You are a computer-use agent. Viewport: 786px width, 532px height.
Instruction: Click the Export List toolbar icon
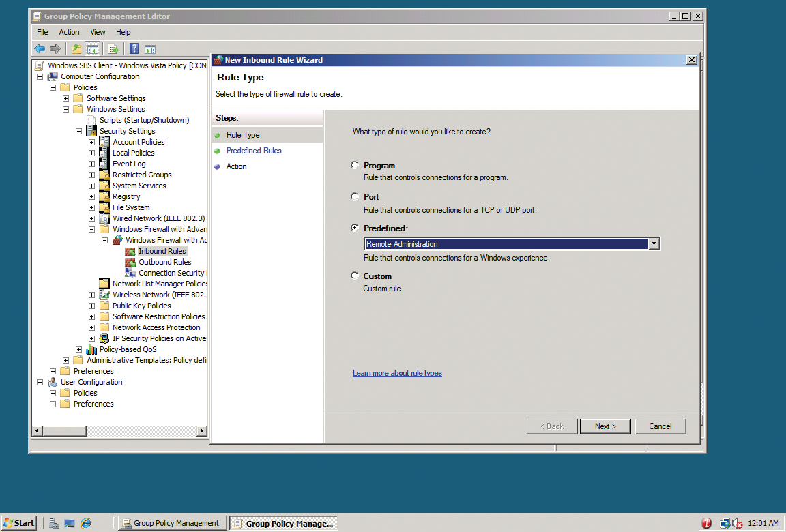pyautogui.click(x=113, y=48)
